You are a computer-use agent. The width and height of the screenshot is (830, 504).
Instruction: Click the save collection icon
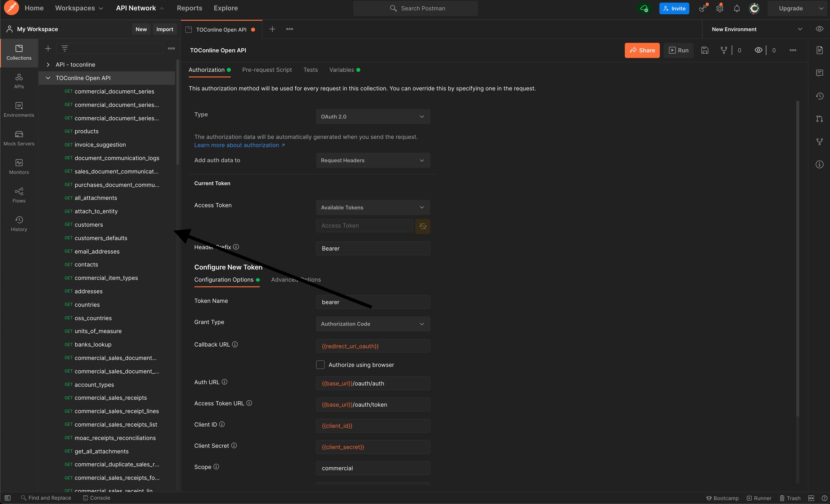pyautogui.click(x=705, y=50)
